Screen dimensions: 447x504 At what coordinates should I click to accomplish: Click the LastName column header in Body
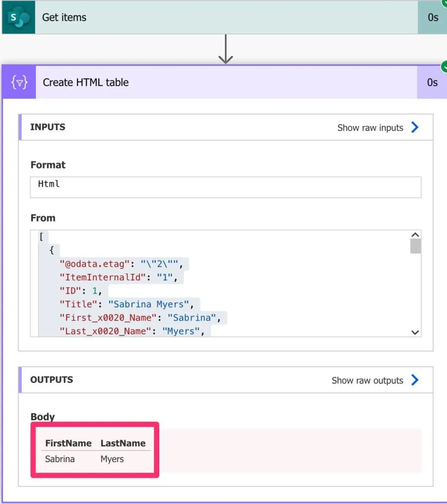[123, 443]
